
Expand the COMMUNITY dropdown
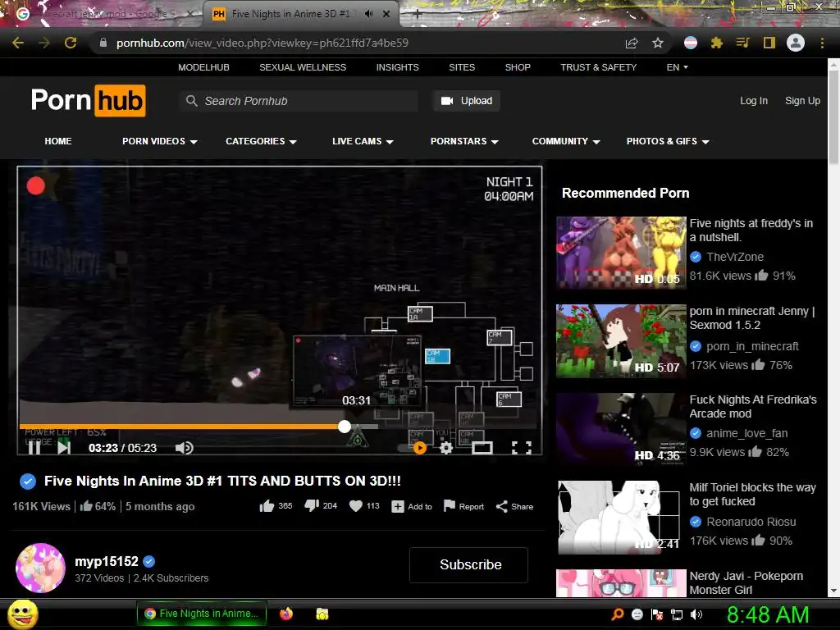pyautogui.click(x=566, y=141)
